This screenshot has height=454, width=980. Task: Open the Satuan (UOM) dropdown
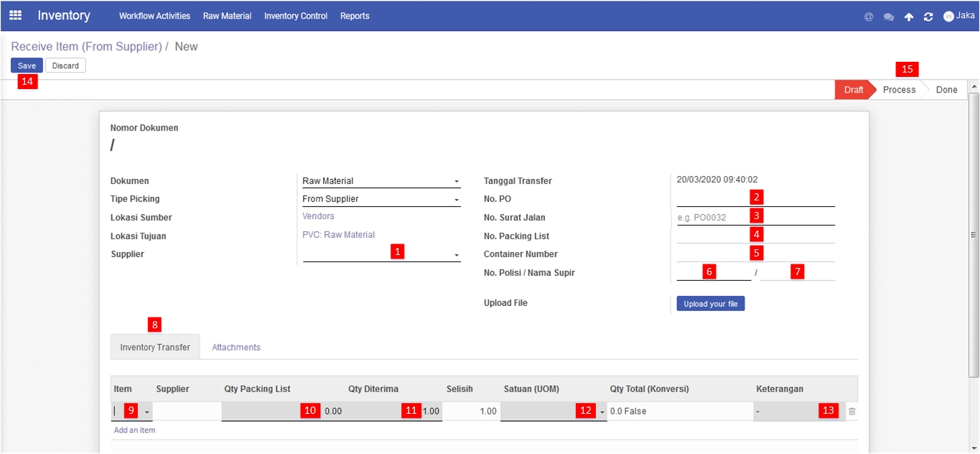coord(602,412)
